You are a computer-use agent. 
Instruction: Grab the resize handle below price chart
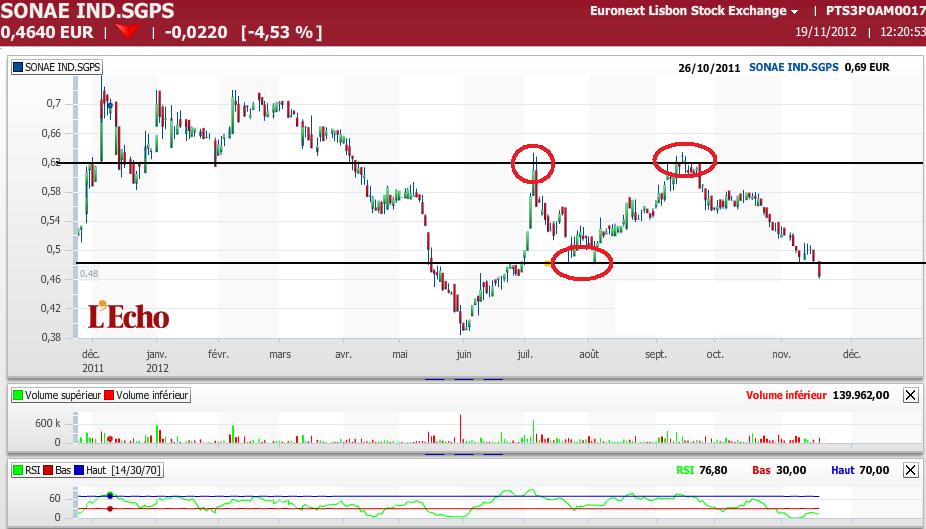(x=464, y=379)
